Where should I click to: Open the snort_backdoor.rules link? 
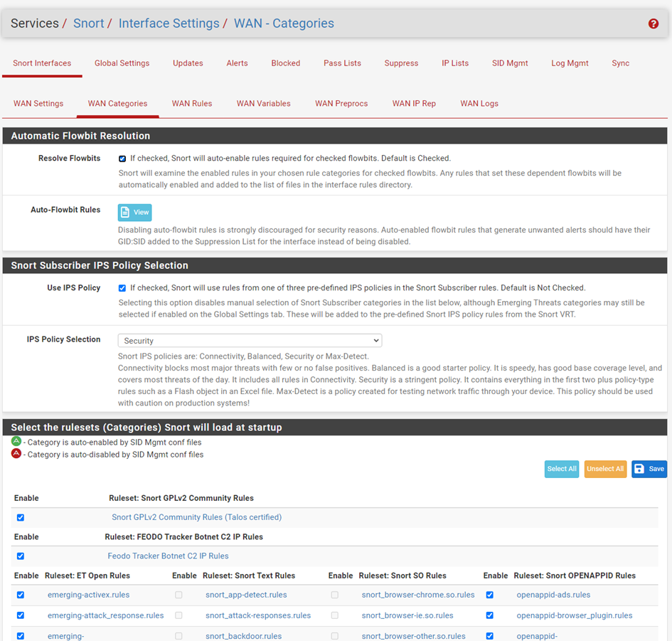coord(243,636)
